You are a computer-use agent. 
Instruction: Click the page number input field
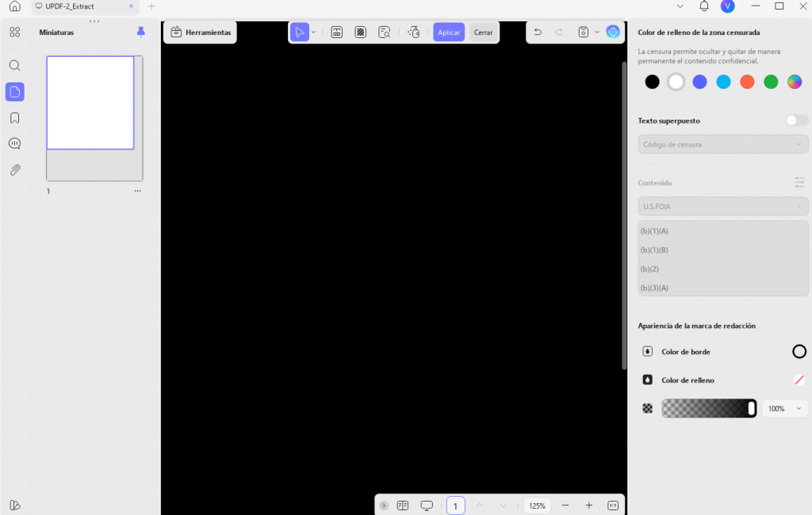pos(456,505)
